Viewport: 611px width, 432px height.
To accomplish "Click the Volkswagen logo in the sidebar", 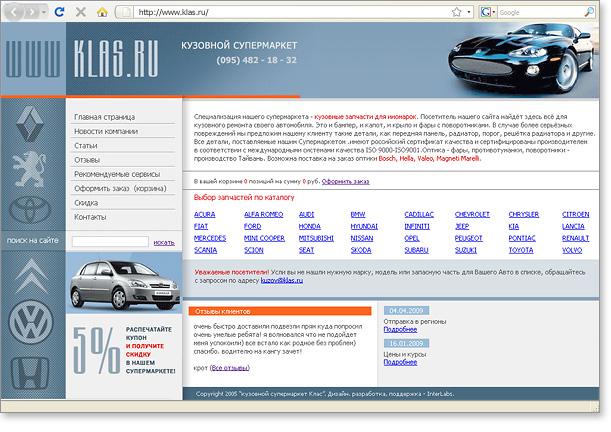I will click(x=30, y=322).
